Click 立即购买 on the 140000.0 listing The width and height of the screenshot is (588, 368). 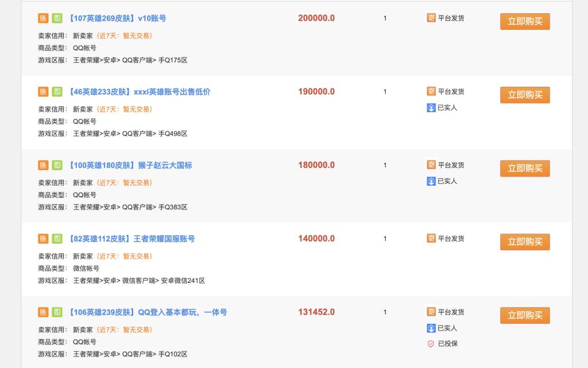(524, 241)
